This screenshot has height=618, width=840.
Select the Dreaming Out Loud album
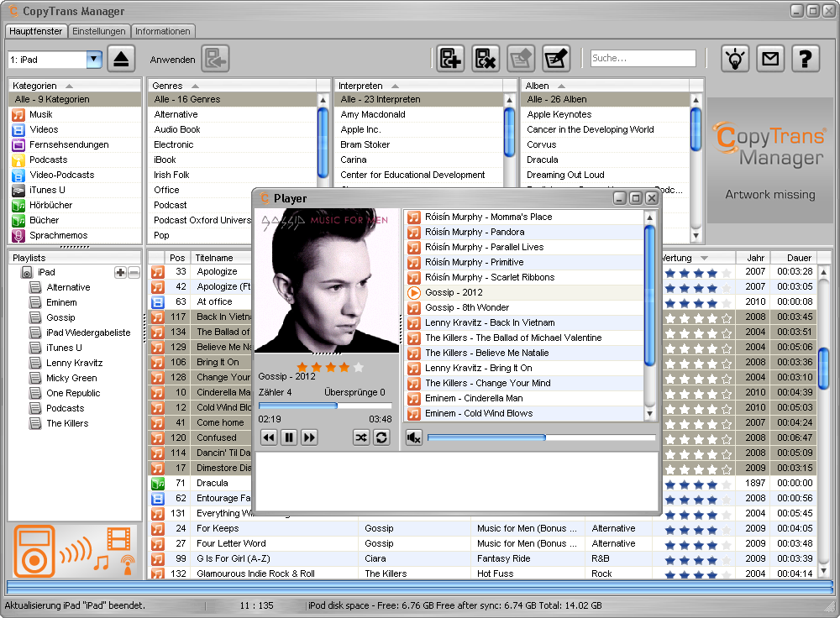point(606,175)
